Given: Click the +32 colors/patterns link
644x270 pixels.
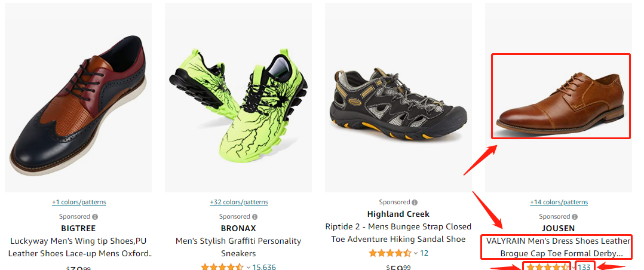Looking at the screenshot, I should (x=238, y=202).
